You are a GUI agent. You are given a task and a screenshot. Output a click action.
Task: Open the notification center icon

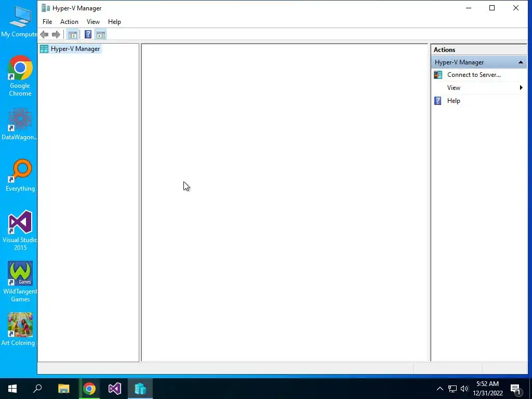click(516, 389)
